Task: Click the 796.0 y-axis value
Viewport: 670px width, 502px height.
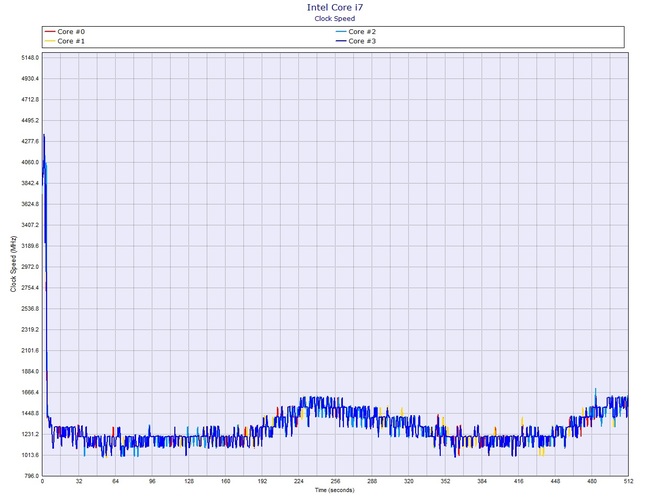Action: [30, 476]
